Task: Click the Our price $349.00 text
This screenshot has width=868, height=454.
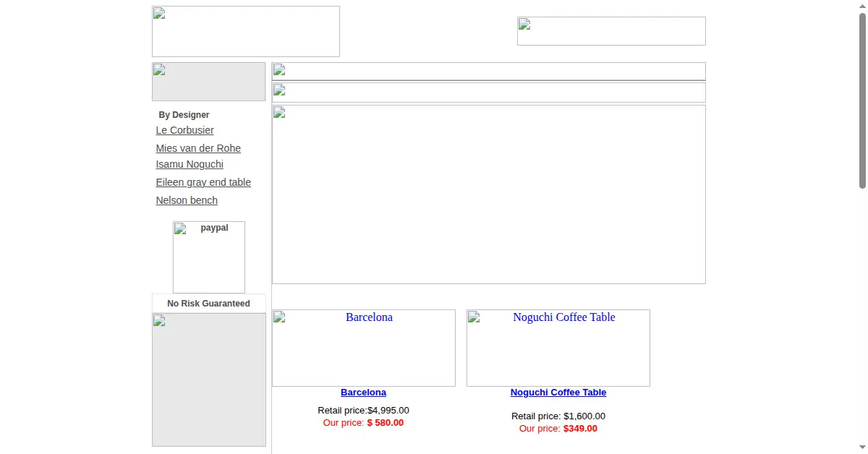Action: tap(558, 429)
